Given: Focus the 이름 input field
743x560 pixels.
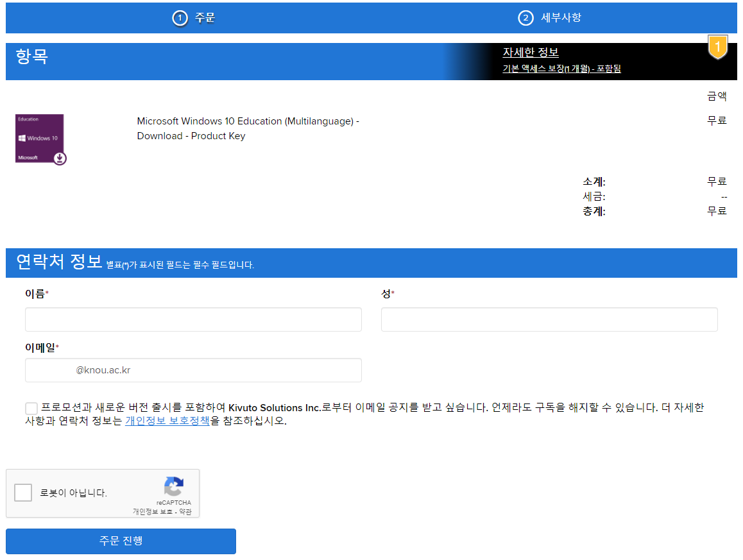Looking at the screenshot, I should [193, 319].
